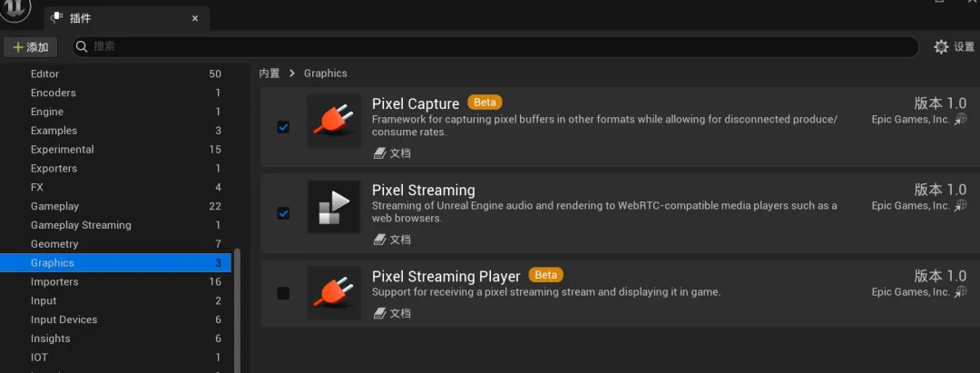Click globe icon for Pixel Streaming Player vendor

[960, 292]
